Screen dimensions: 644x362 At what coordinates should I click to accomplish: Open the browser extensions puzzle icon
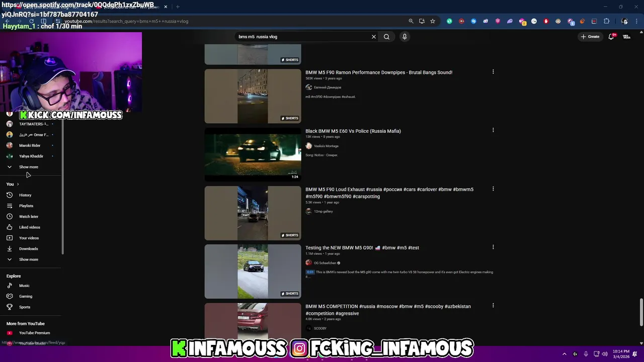click(x=607, y=21)
